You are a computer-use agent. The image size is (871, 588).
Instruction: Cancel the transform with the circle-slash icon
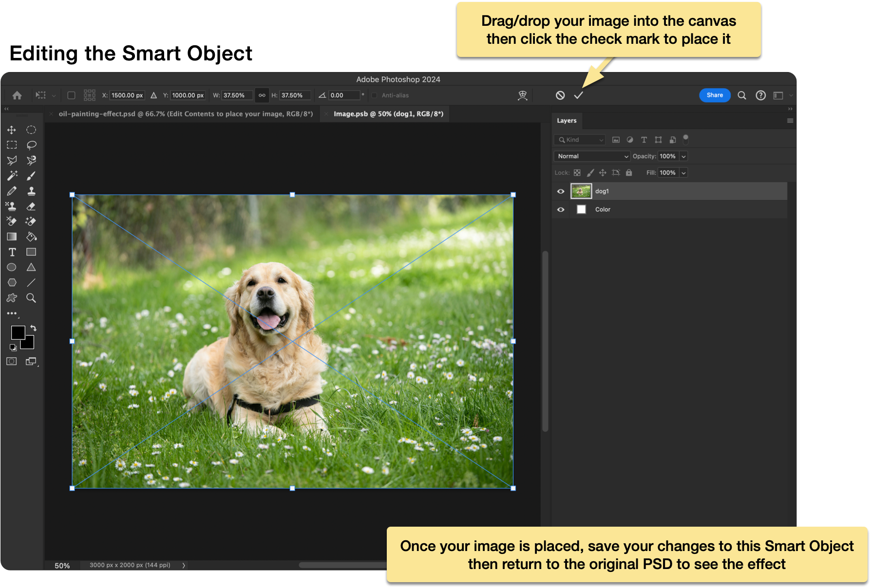click(x=560, y=95)
